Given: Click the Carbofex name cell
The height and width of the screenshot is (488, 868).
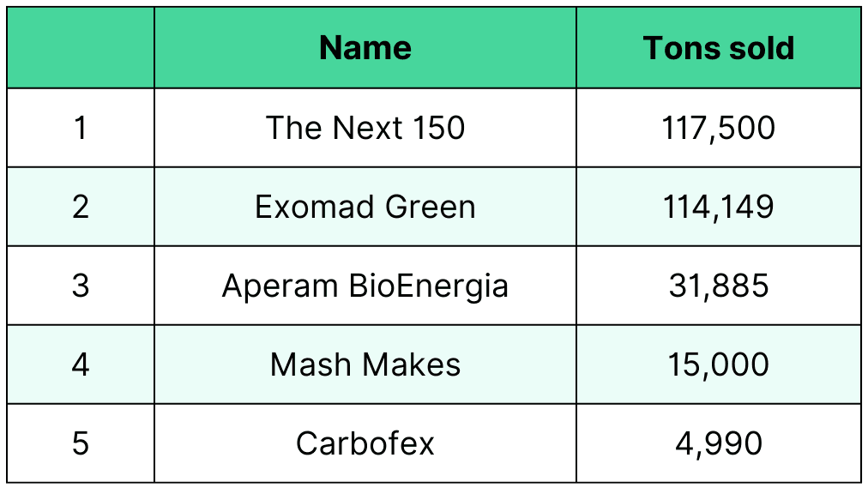Looking at the screenshot, I should click(x=365, y=443).
